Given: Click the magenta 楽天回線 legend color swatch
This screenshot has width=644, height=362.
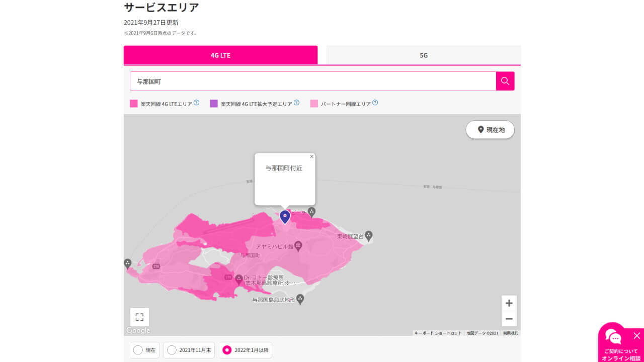Looking at the screenshot, I should [134, 103].
